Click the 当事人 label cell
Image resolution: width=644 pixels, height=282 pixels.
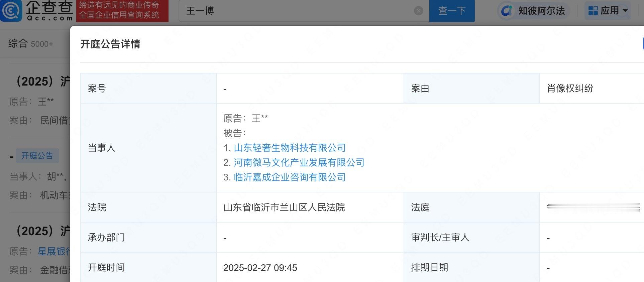click(148, 148)
